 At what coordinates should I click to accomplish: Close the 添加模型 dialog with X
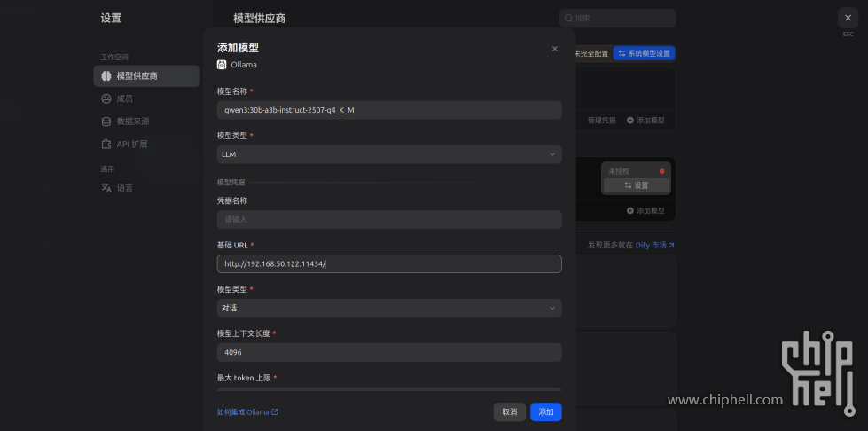pos(555,49)
